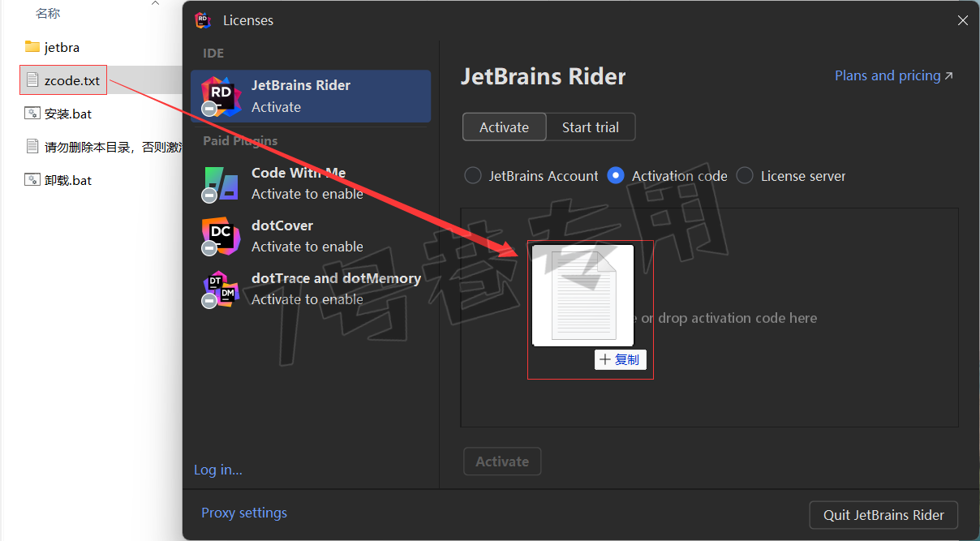Click the Code With Me plugin icon
Screen dimensions: 980x541
click(221, 183)
